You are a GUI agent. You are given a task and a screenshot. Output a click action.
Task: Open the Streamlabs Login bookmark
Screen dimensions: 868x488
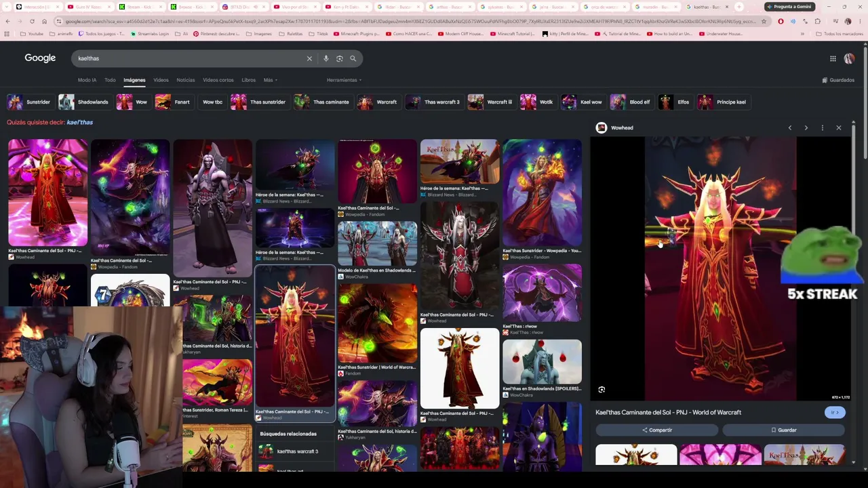pos(151,34)
